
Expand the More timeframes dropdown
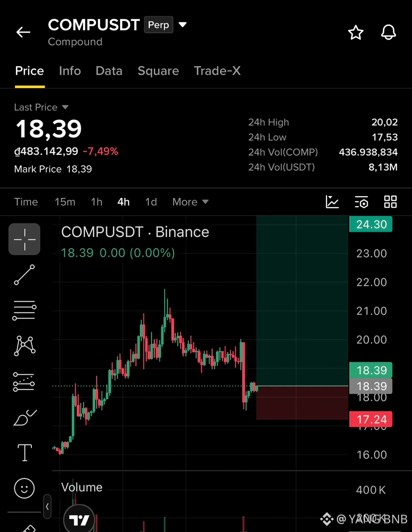click(190, 202)
